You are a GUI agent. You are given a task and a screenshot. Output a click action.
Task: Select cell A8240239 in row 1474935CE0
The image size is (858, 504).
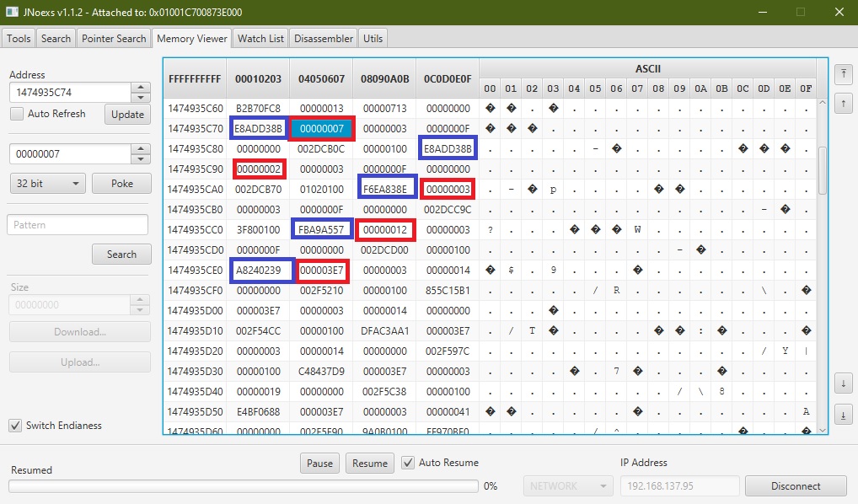pos(258,271)
